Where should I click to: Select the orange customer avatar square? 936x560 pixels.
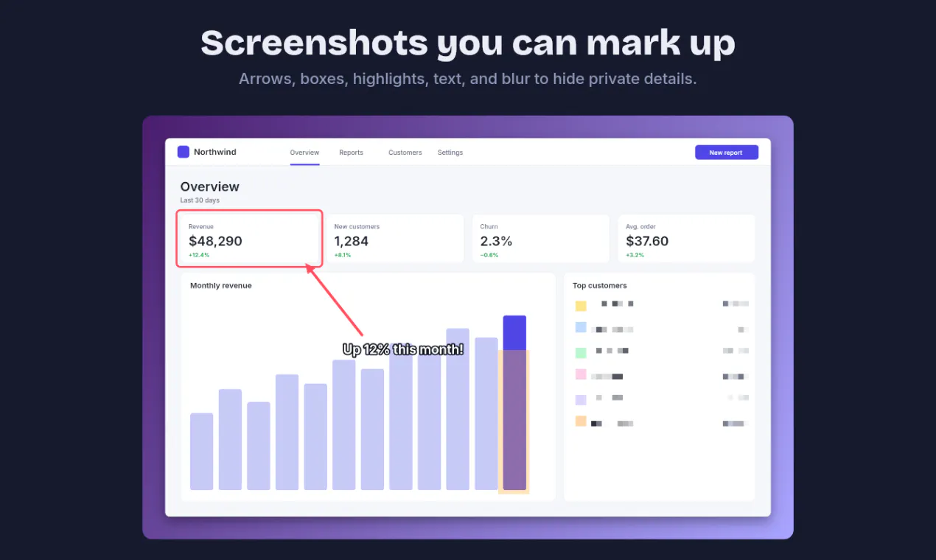(581, 421)
